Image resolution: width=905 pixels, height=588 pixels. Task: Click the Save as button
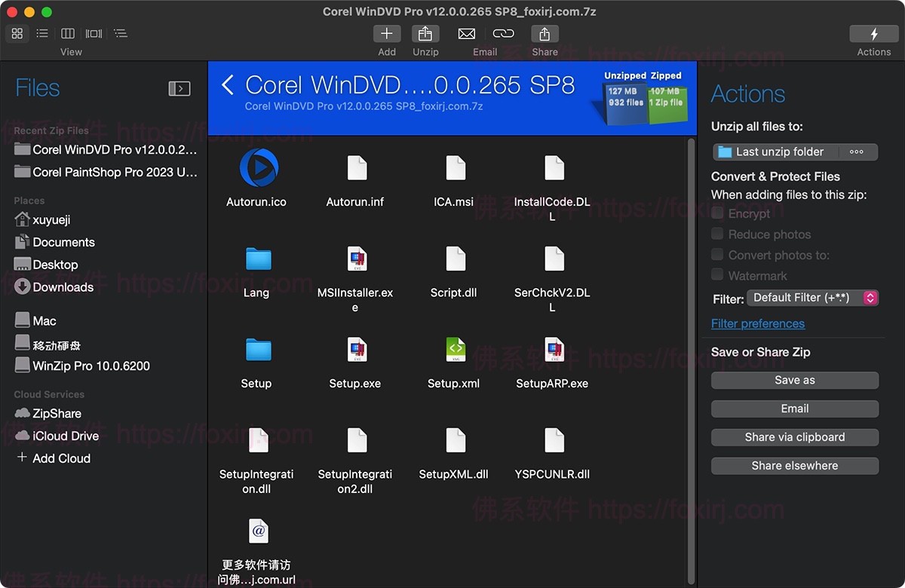pos(794,381)
